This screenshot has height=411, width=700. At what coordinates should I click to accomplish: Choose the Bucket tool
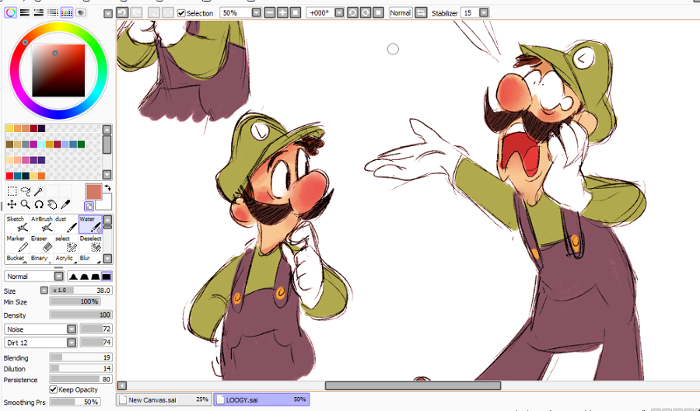[x=17, y=258]
